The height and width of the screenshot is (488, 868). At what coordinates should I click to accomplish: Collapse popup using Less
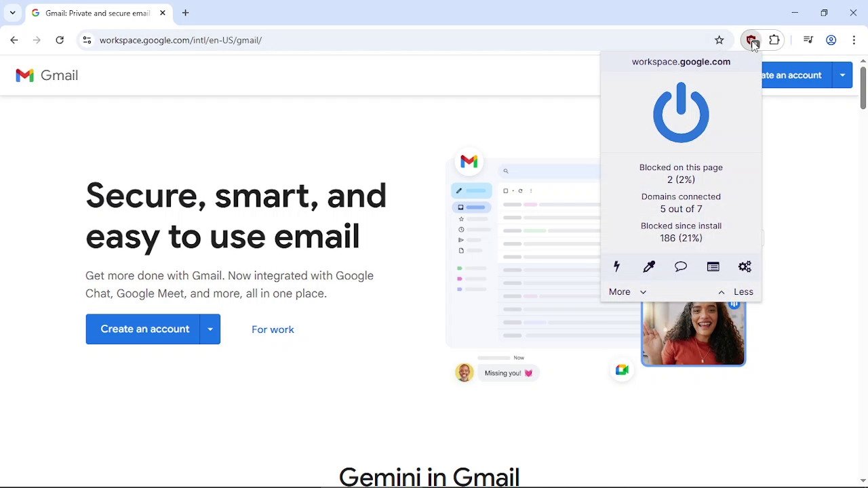pyautogui.click(x=736, y=292)
